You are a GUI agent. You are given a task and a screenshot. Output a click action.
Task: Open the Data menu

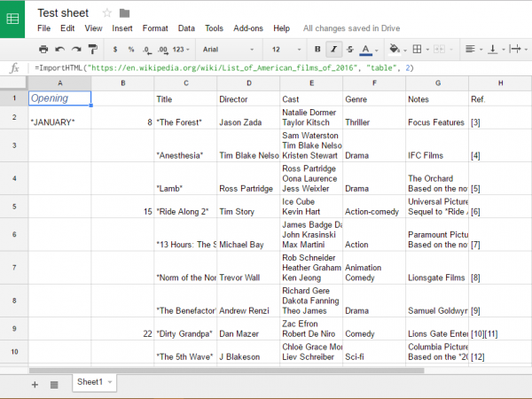pos(186,28)
